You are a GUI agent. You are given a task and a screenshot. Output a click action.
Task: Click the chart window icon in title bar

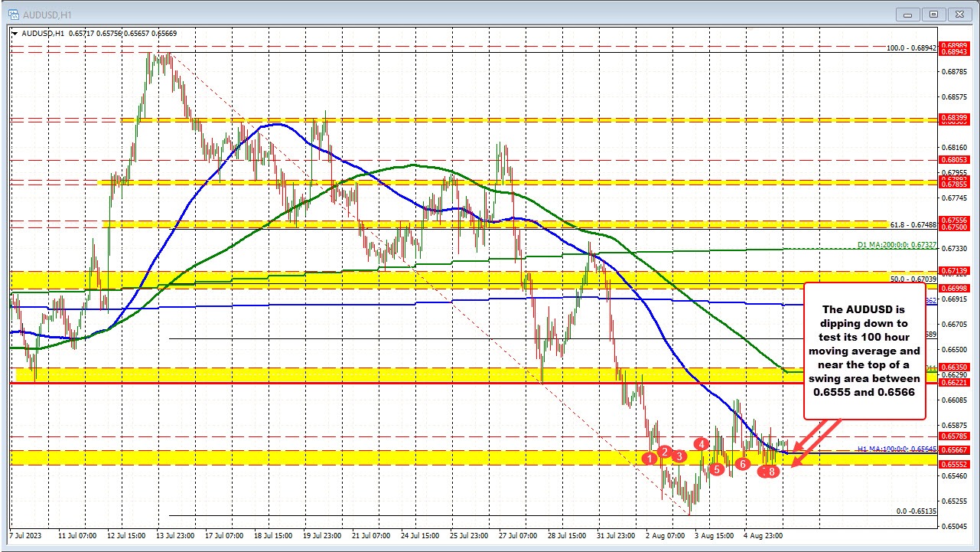(11, 13)
